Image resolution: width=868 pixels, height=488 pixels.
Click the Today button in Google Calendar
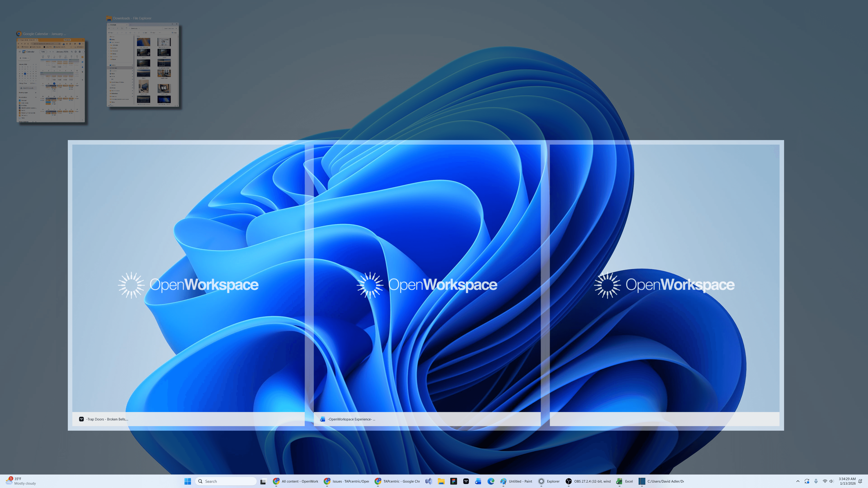(x=43, y=52)
